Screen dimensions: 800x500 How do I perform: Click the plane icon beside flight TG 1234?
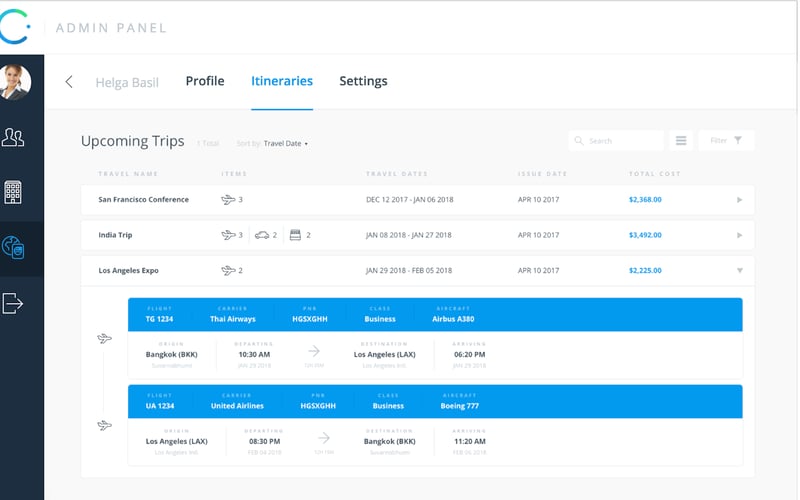coord(104,338)
